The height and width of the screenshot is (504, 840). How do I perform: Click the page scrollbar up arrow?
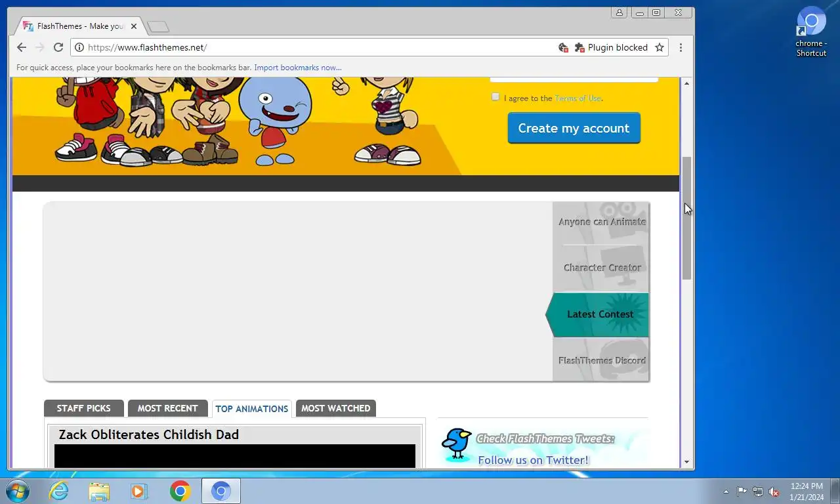click(687, 83)
